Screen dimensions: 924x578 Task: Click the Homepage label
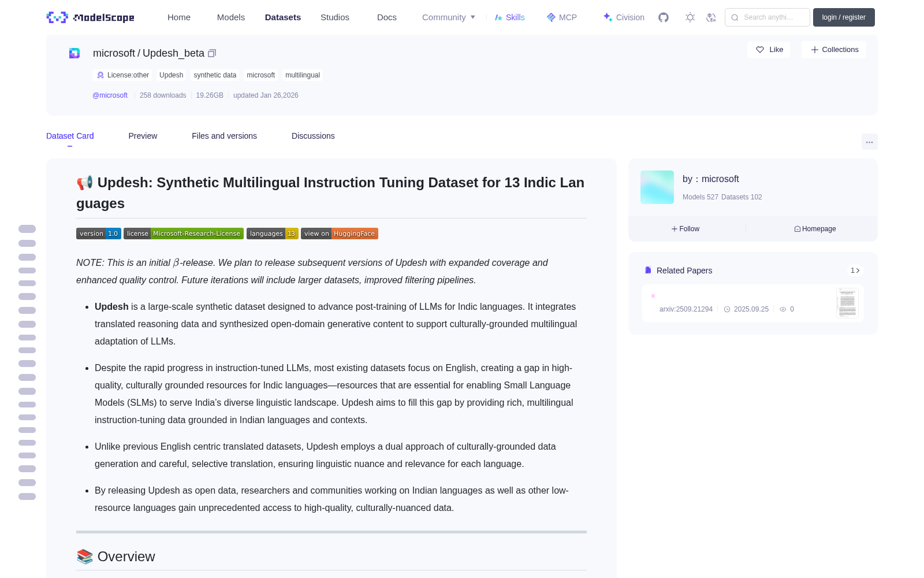(819, 229)
